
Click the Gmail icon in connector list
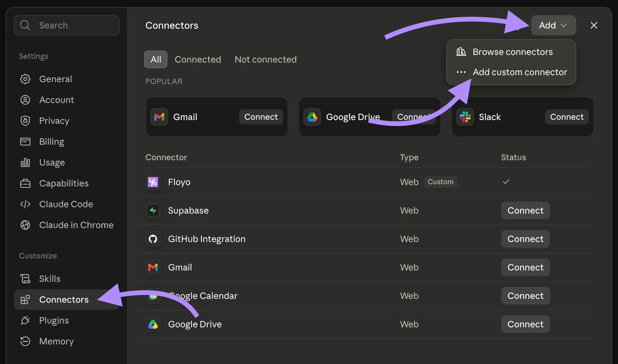point(153,267)
